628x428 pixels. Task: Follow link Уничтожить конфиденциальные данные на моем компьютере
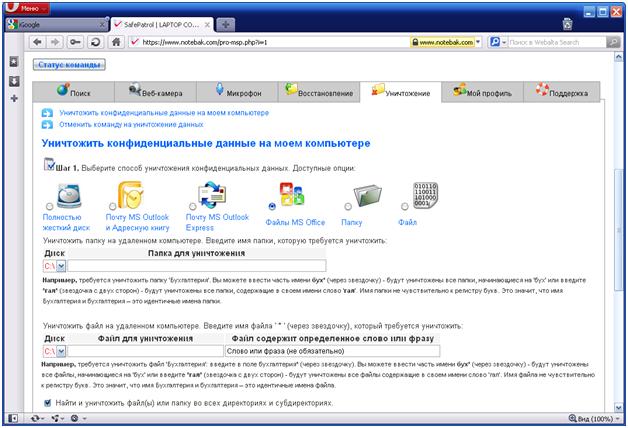[x=164, y=113]
